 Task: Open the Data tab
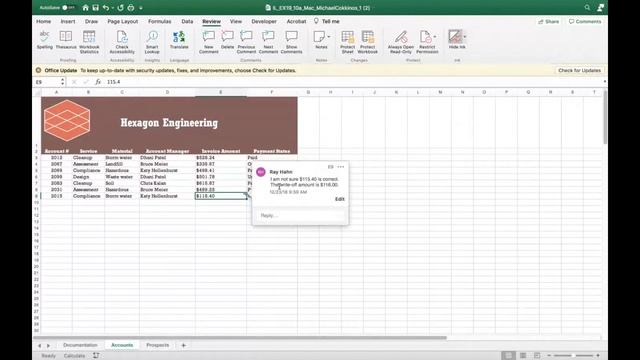point(187,21)
